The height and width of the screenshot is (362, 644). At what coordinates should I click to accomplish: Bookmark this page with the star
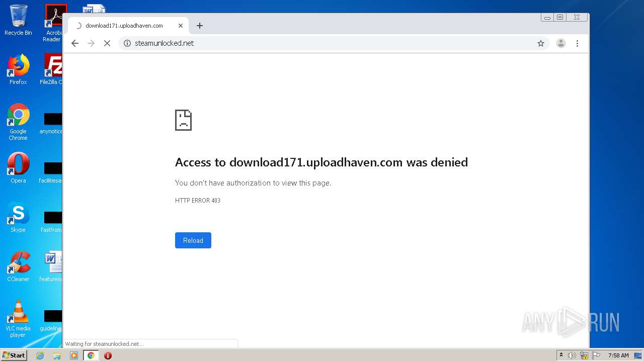pyautogui.click(x=541, y=43)
